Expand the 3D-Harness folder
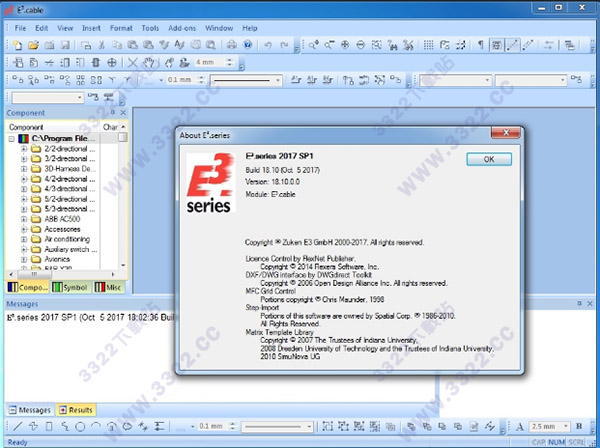Image resolution: width=600 pixels, height=448 pixels. pos(24,169)
